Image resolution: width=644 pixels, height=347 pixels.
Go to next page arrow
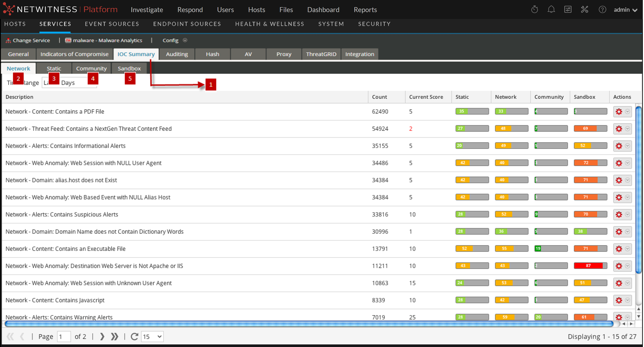tap(102, 337)
